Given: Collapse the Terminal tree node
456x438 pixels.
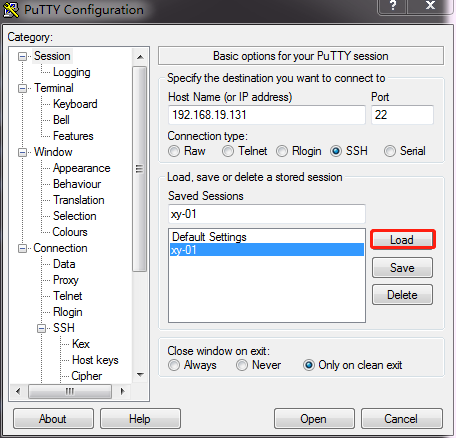Looking at the screenshot, I should (x=22, y=88).
